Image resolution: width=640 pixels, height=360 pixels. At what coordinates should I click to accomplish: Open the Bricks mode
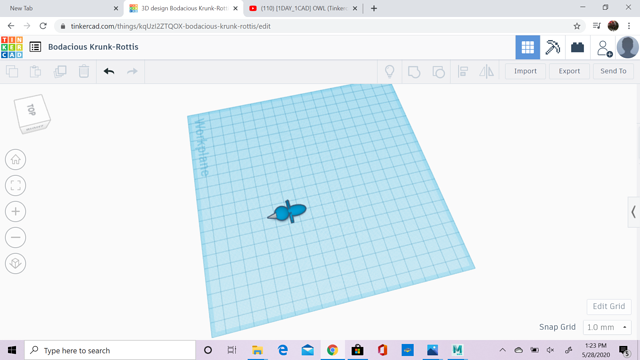pyautogui.click(x=577, y=47)
